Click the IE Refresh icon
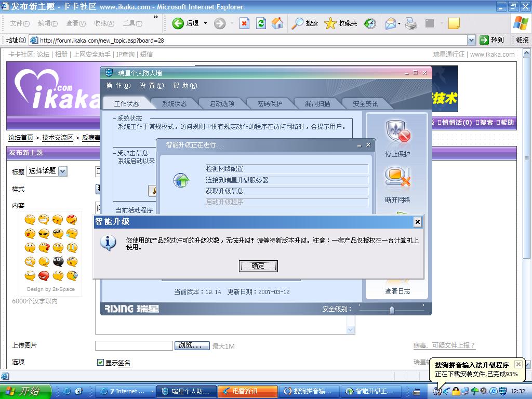 coord(261,23)
